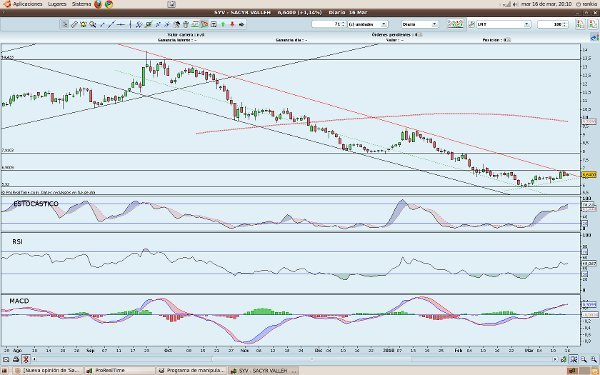
Task: Open the colorful indicators chart button
Action: click(455, 24)
